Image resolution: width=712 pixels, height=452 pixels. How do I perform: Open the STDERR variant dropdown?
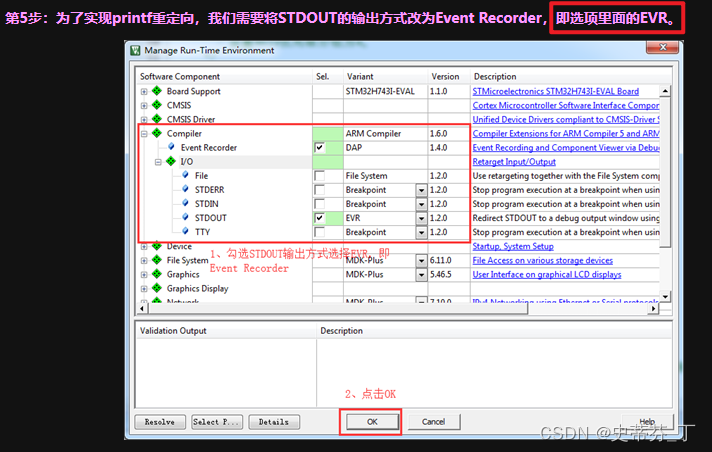[421, 190]
